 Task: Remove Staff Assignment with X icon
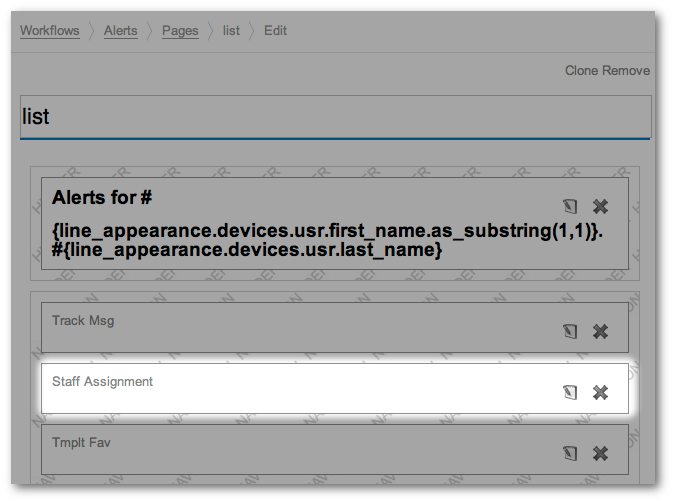(600, 392)
